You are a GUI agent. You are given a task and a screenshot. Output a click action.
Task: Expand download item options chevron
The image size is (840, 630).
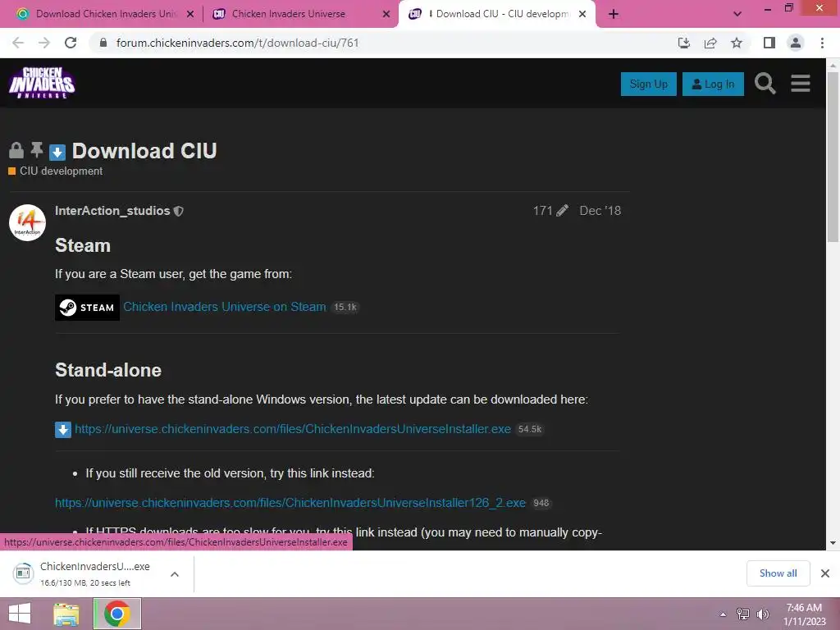[x=175, y=574]
